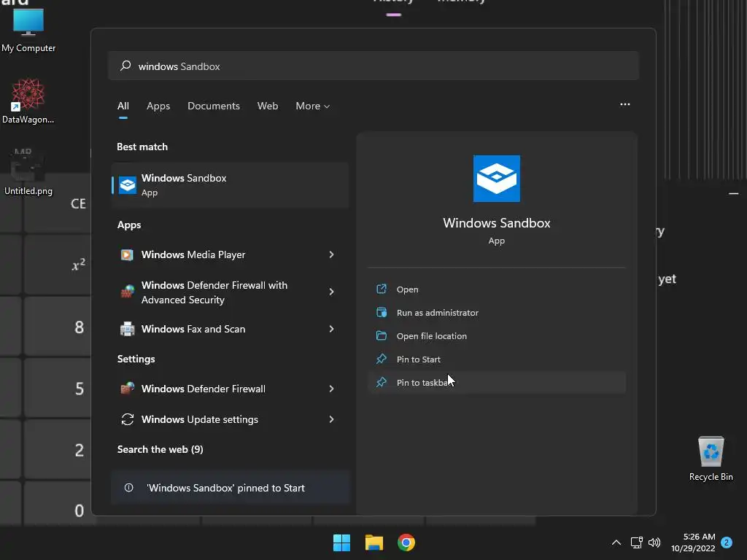This screenshot has width=747, height=560.
Task: Expand Windows Fax and Scan chevron
Action: tap(332, 329)
